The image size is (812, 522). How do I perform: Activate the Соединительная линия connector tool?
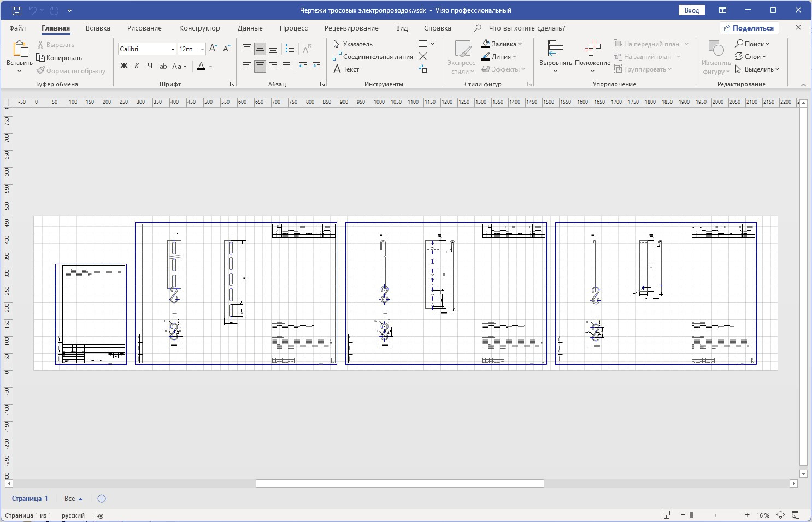point(373,57)
